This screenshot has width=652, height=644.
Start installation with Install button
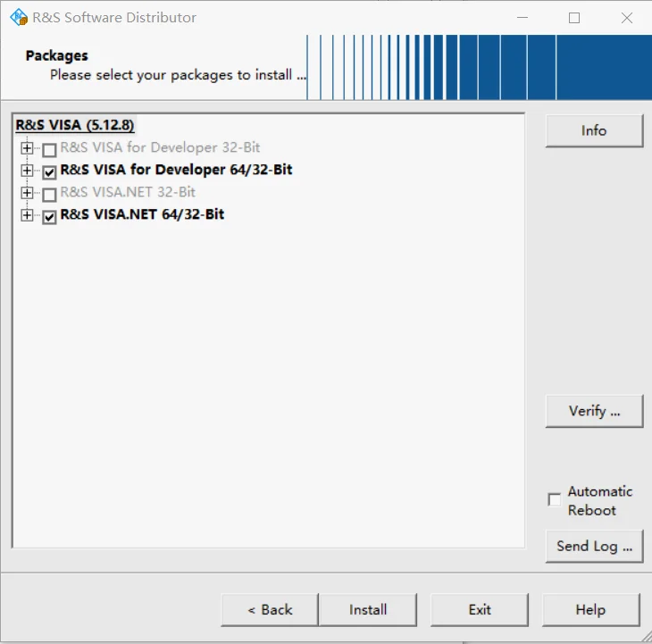coord(368,609)
